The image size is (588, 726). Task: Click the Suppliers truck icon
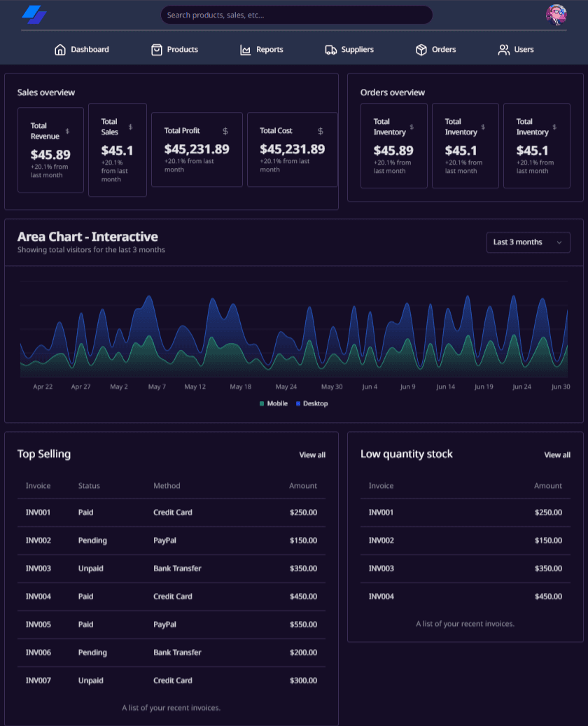point(330,50)
